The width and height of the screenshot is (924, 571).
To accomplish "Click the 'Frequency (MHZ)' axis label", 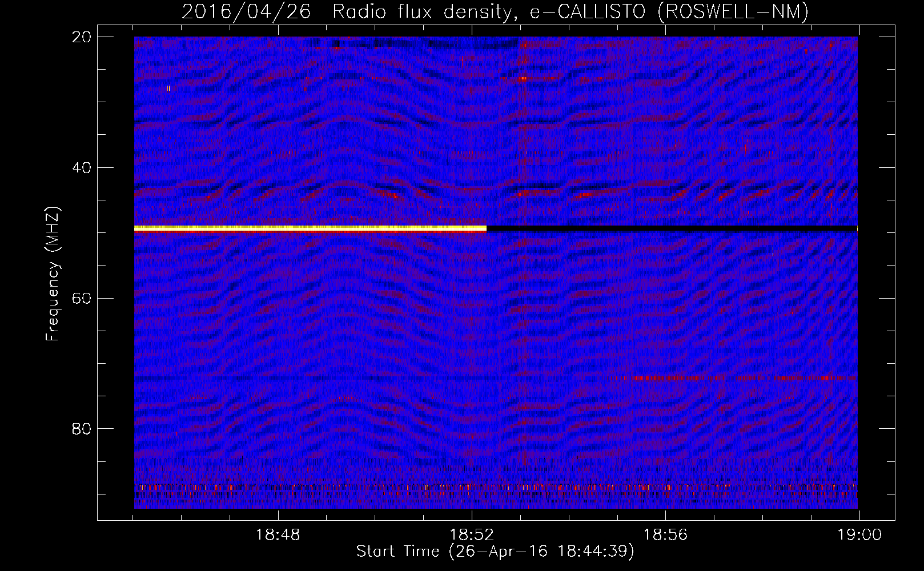I will tap(53, 275).
